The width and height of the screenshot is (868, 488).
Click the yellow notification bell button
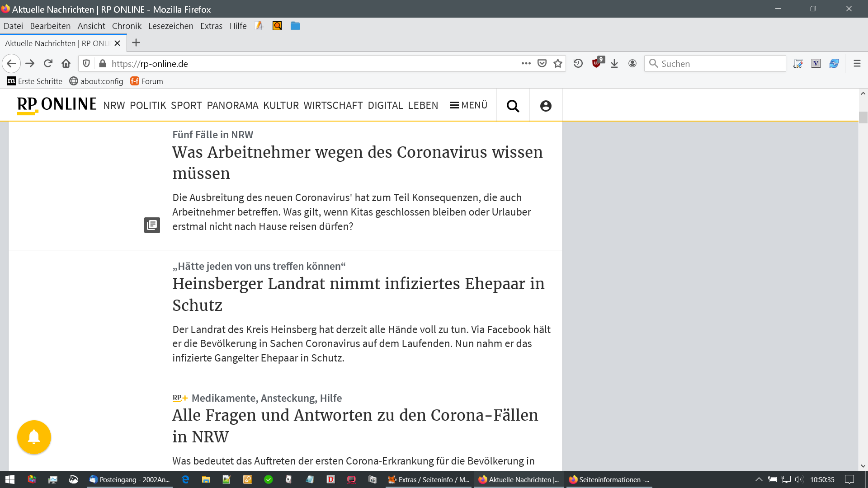(34, 437)
